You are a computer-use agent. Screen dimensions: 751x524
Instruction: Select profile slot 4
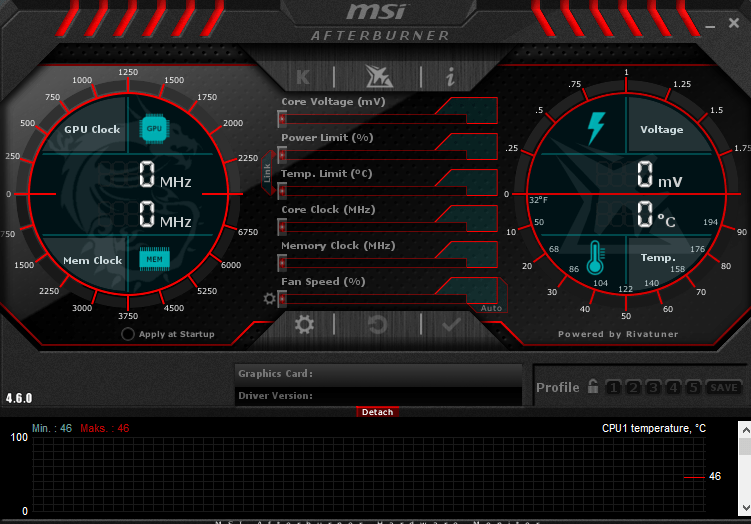click(673, 387)
